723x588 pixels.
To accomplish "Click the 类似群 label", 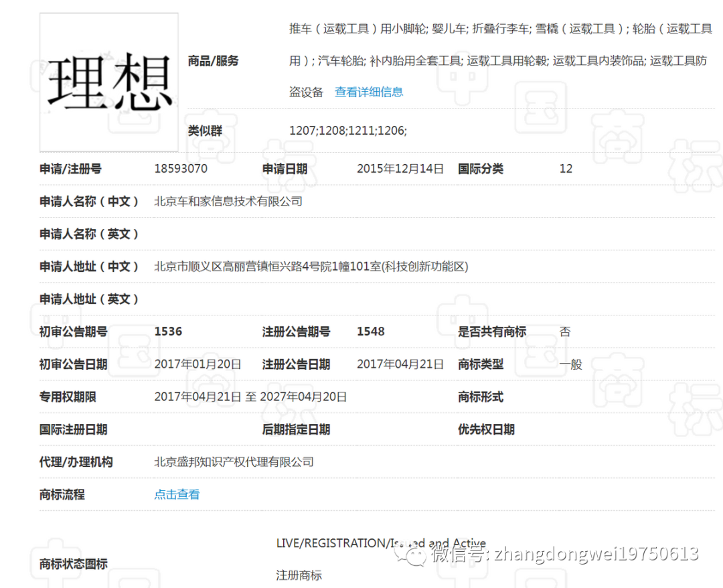I will tap(205, 131).
